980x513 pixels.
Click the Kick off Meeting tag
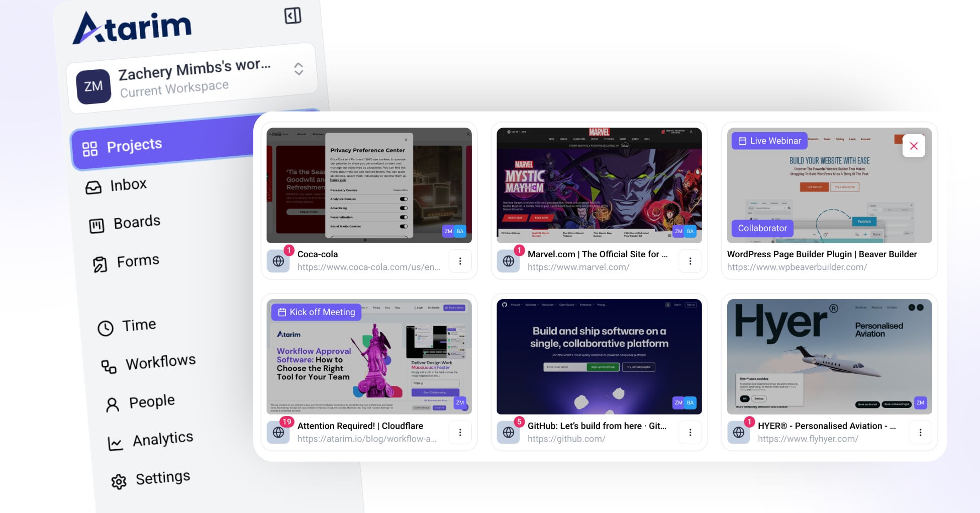[x=317, y=312]
